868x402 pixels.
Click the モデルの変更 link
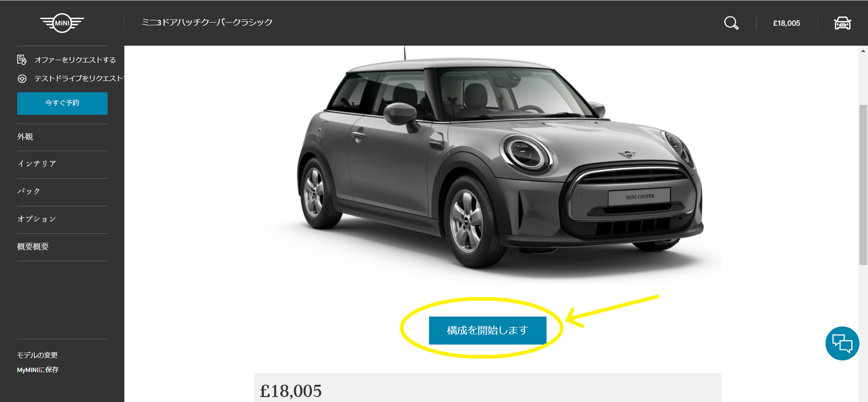[37, 355]
